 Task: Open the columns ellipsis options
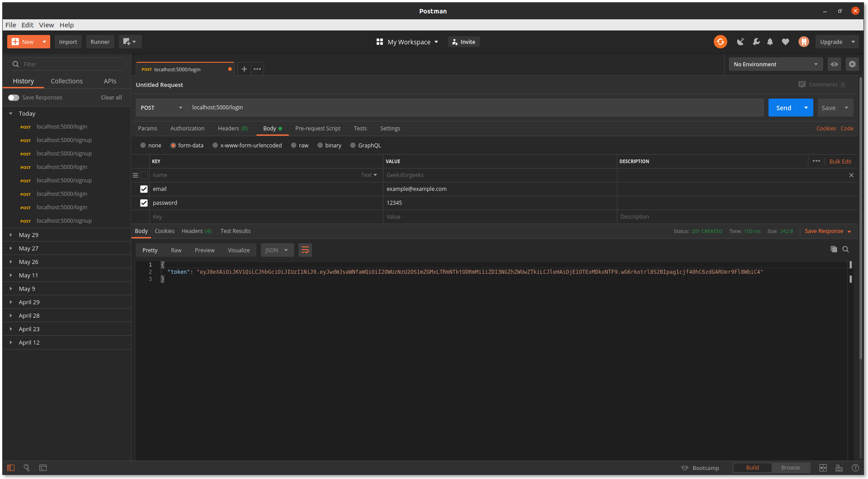pyautogui.click(x=816, y=161)
